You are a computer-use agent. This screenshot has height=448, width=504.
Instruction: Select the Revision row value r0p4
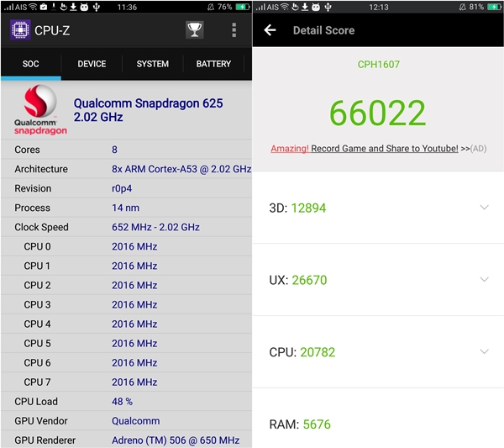[x=122, y=188]
